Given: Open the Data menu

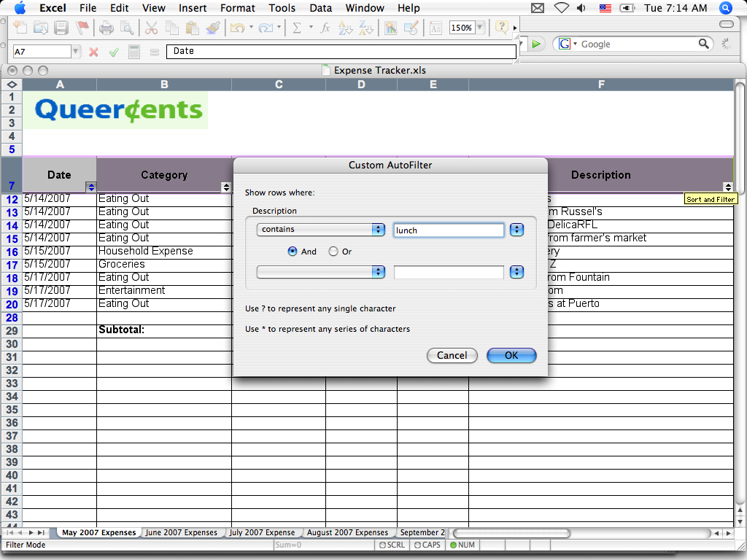Looking at the screenshot, I should [320, 8].
